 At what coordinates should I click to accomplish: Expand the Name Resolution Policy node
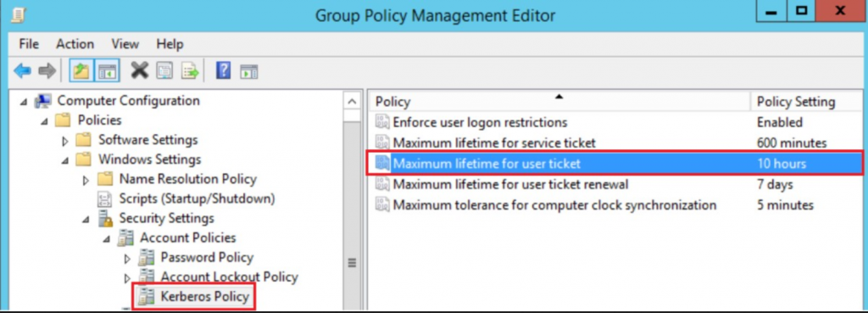86,180
